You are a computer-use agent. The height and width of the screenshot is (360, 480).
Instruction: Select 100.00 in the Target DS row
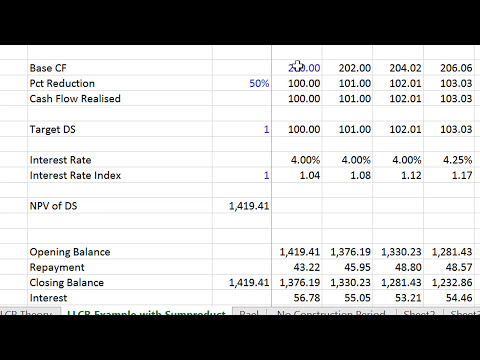click(x=297, y=129)
